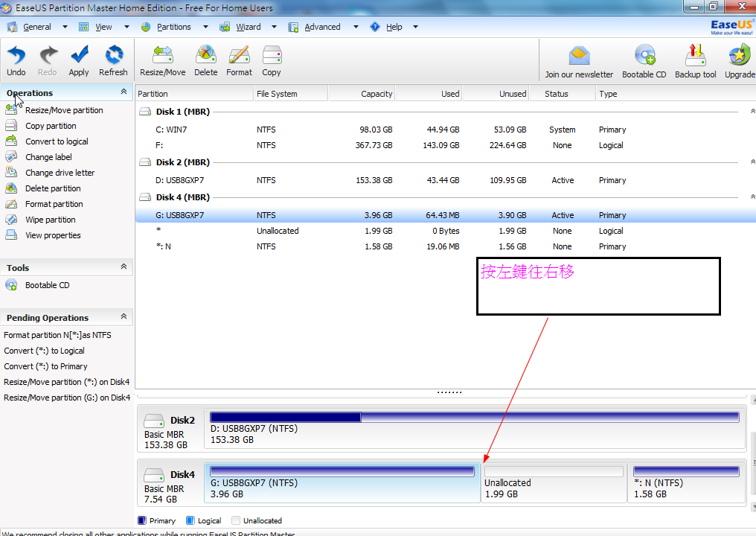Click Resize/Move partition icon in Operations
The image size is (756, 536).
tap(11, 110)
